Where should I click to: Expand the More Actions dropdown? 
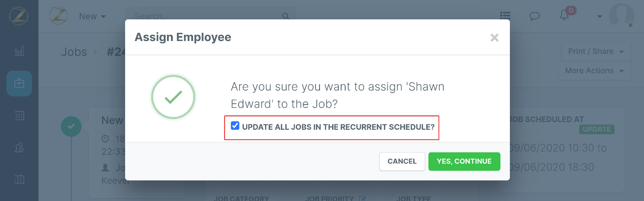(594, 71)
